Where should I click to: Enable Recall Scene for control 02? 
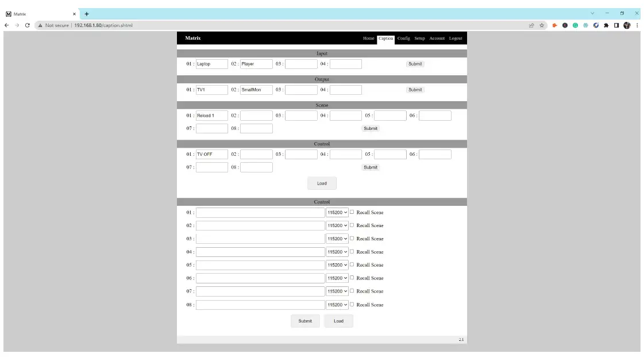[x=352, y=225]
